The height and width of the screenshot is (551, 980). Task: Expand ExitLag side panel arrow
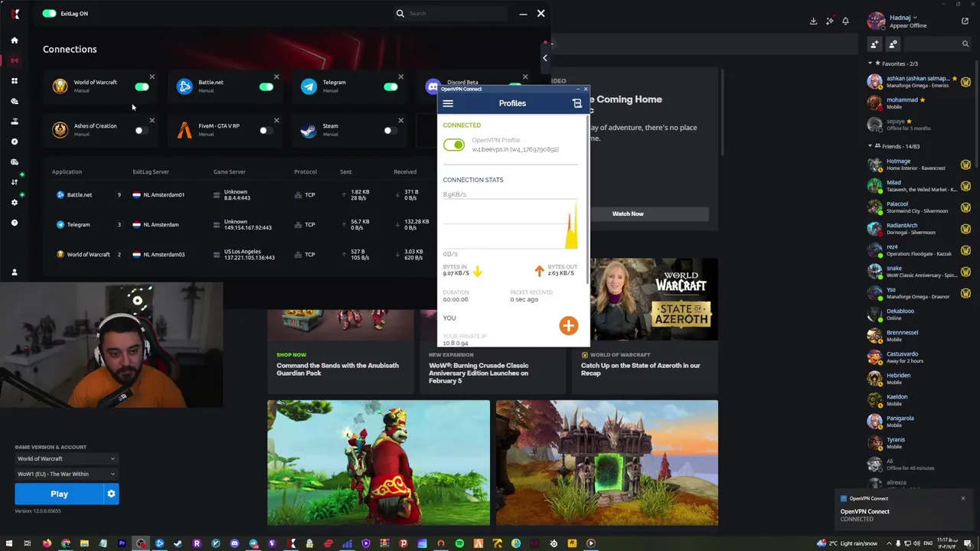pos(545,58)
